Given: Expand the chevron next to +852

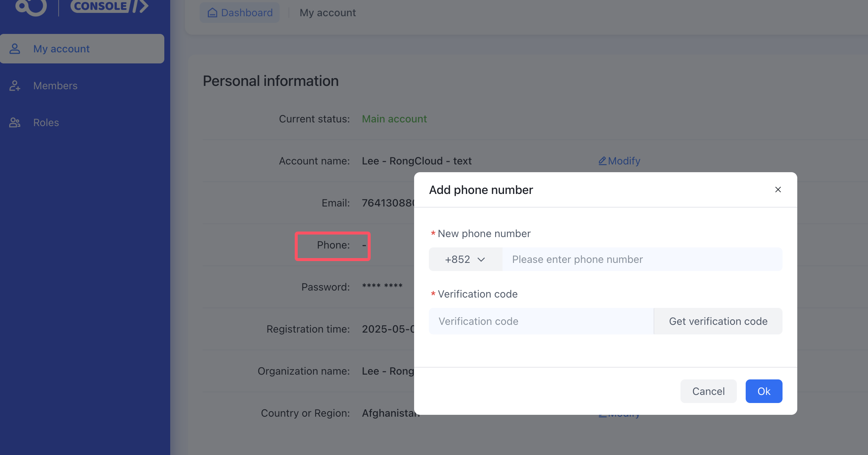Looking at the screenshot, I should (481, 260).
